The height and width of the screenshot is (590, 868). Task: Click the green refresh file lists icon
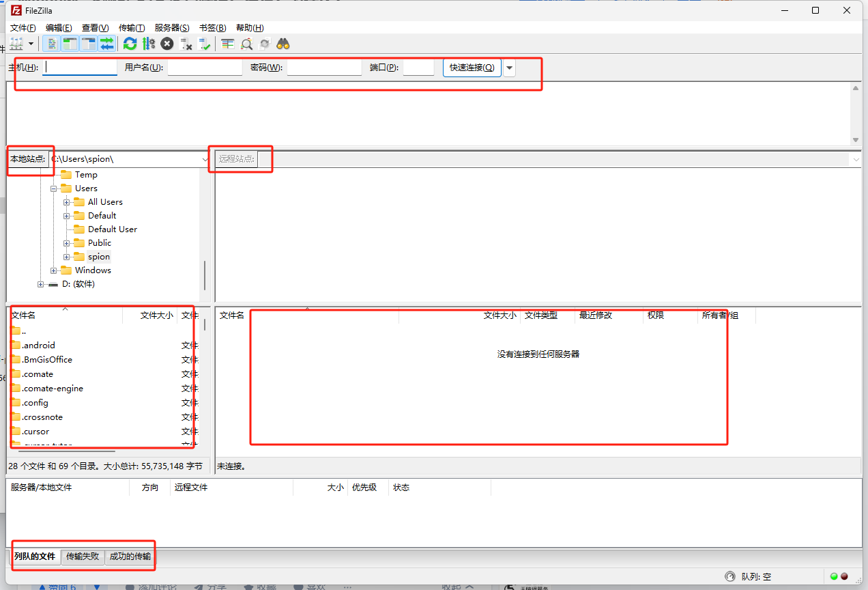[130, 44]
